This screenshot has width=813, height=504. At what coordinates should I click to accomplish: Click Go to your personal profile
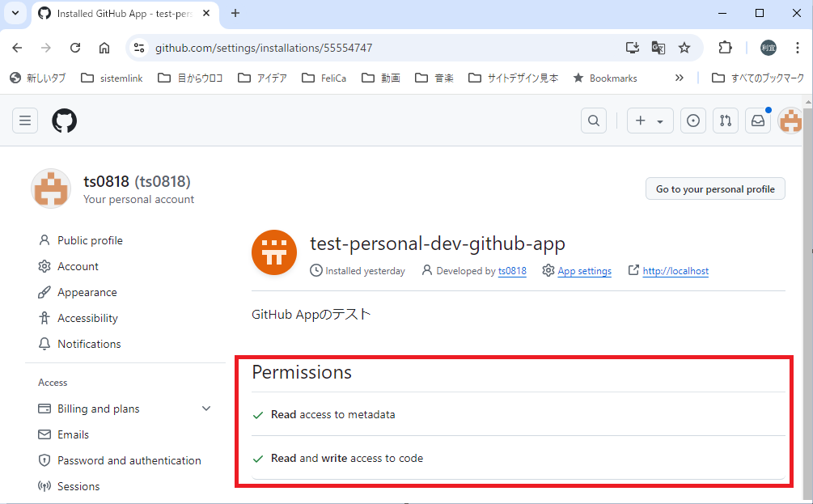(x=714, y=188)
